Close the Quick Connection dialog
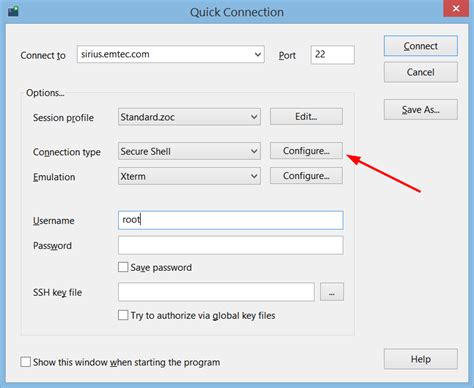The width and height of the screenshot is (474, 388). coord(456,8)
